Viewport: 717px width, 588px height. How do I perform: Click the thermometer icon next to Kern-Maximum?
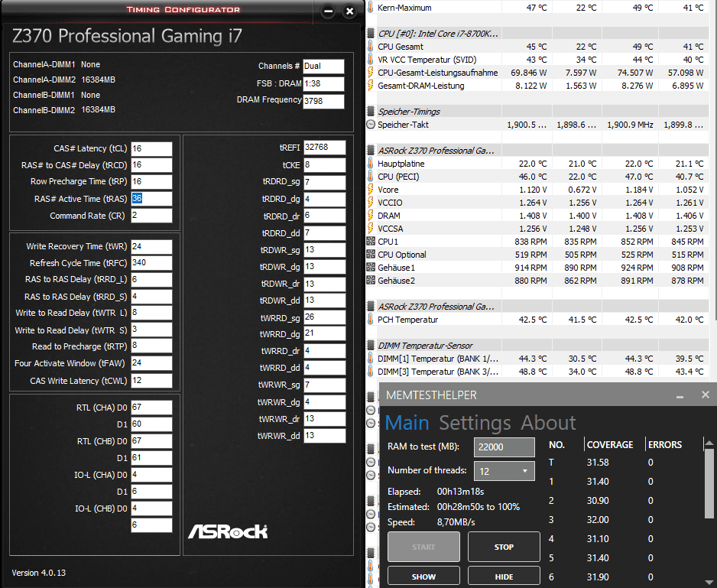click(371, 8)
